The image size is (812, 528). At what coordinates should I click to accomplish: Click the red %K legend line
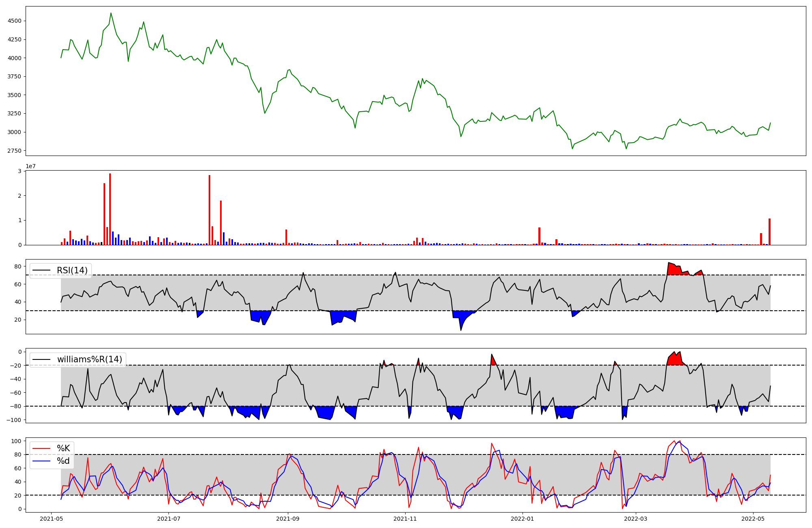[x=41, y=448]
